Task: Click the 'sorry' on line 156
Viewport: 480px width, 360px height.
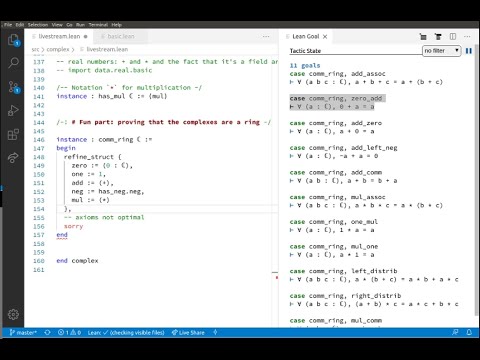Action: click(x=73, y=226)
